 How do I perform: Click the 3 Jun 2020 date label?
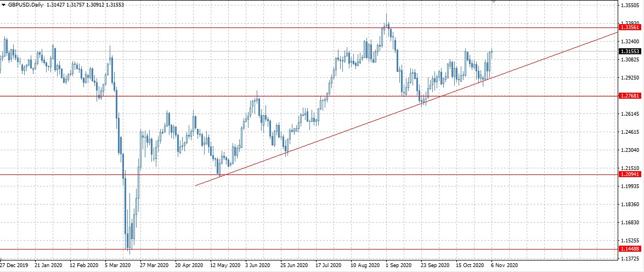tap(259, 265)
